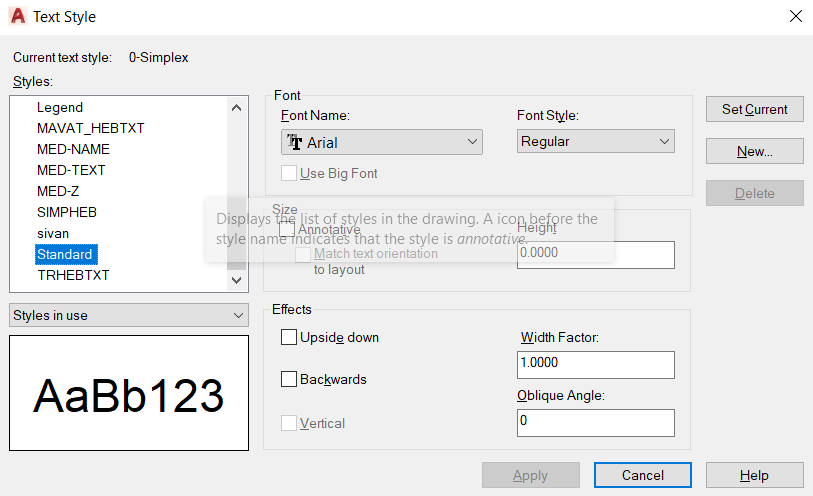The width and height of the screenshot is (813, 496).
Task: Open Help for text styles
Action: tap(754, 476)
